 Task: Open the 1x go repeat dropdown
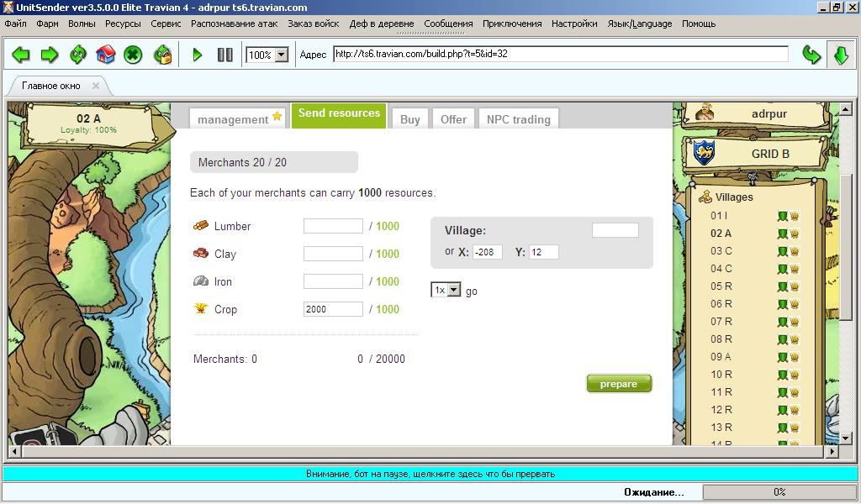coord(446,290)
